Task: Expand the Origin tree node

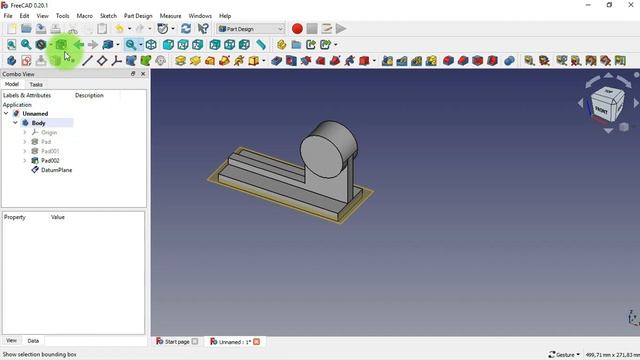Action: [x=25, y=132]
